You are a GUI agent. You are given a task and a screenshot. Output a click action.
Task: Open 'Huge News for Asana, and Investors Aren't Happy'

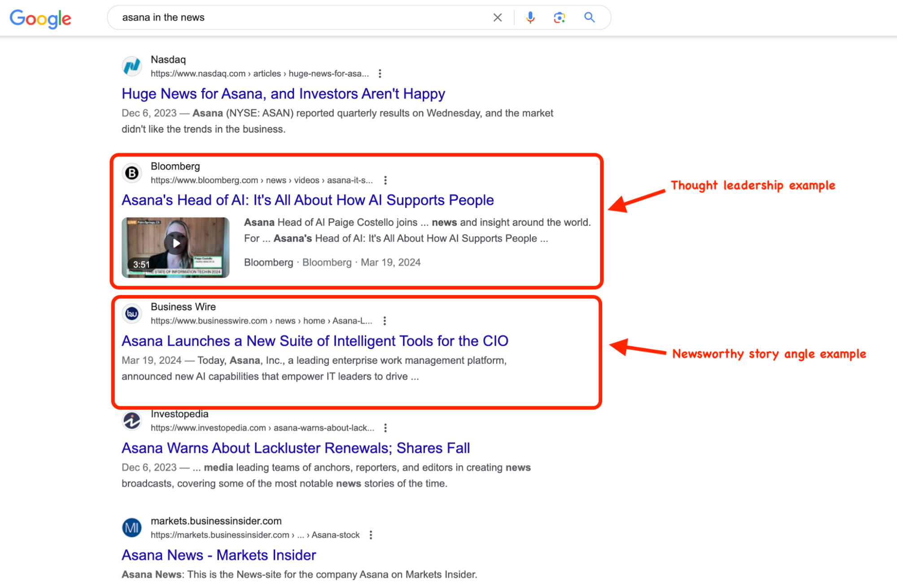coord(283,94)
